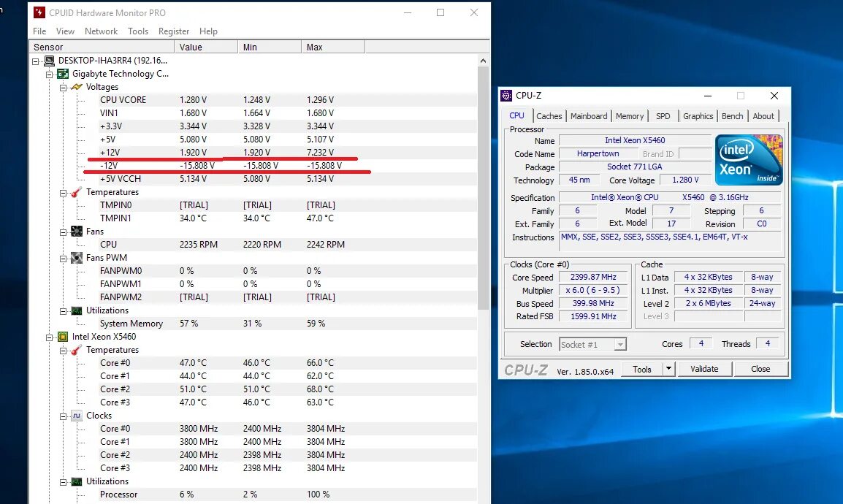Click the Validate button
This screenshot has height=504, width=843.
704,369
